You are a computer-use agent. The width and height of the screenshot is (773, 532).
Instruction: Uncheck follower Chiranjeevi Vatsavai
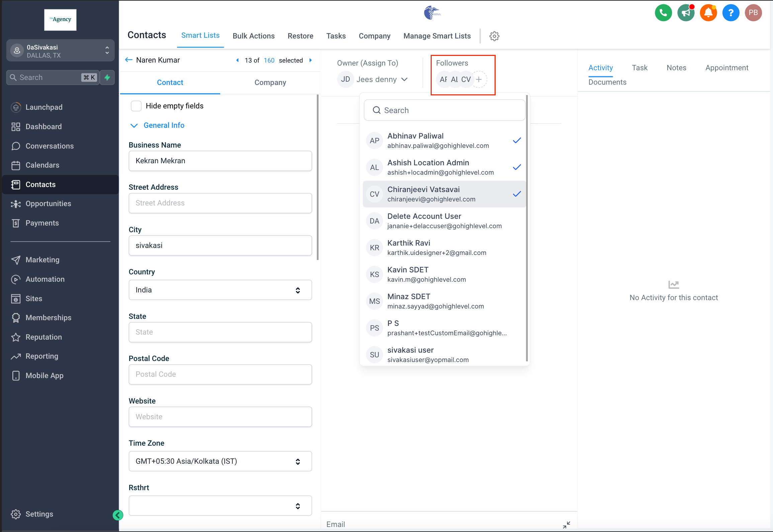tap(444, 194)
